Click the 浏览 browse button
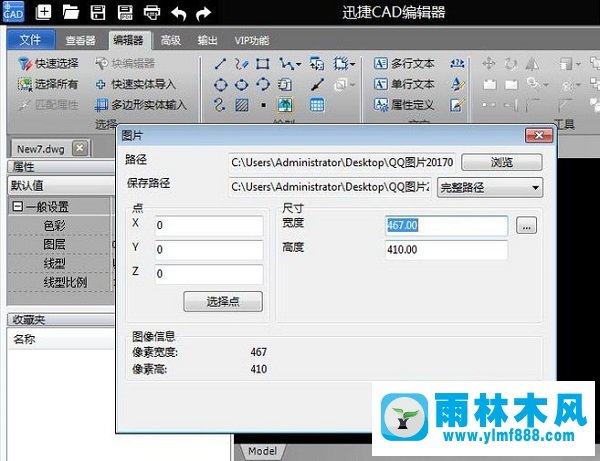This screenshot has height=461, width=600. click(x=502, y=162)
